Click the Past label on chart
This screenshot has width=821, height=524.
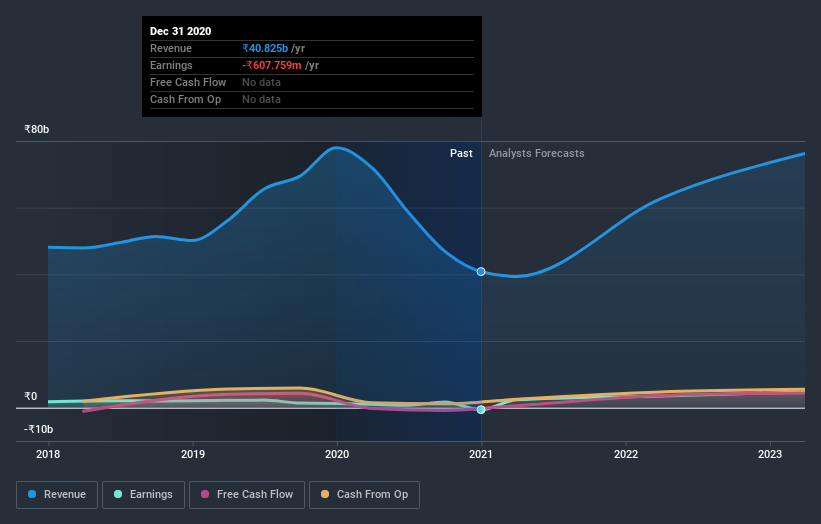click(x=461, y=153)
